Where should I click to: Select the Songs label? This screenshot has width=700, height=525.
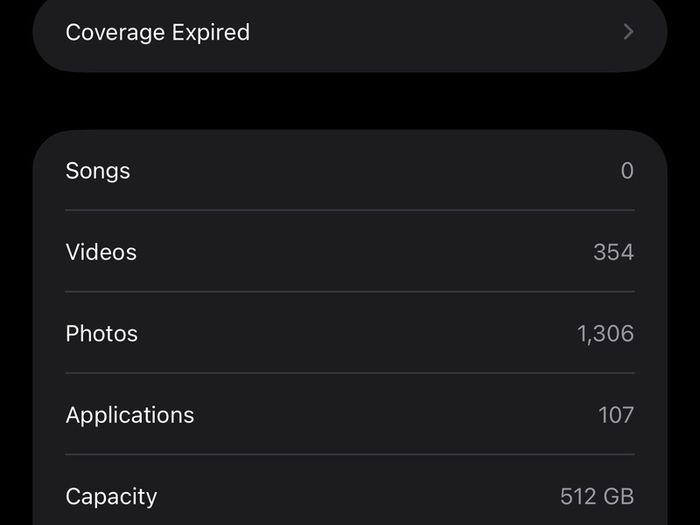[98, 171]
